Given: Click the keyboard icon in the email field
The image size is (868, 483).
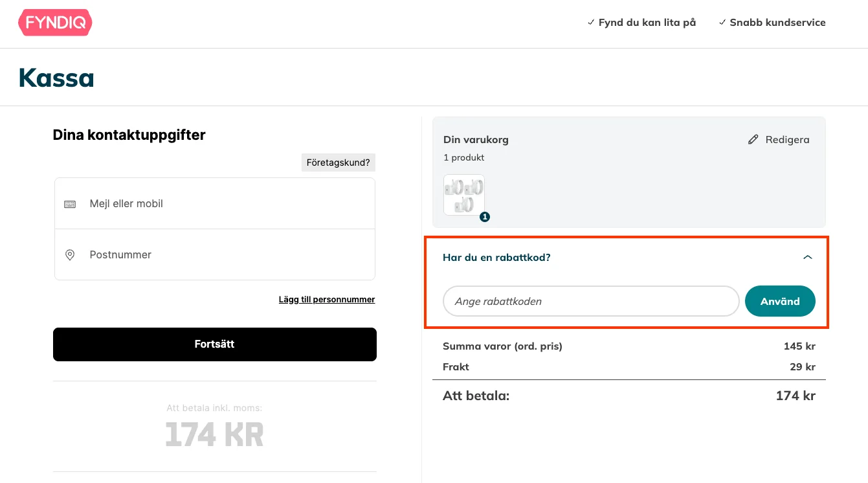Looking at the screenshot, I should tap(69, 203).
